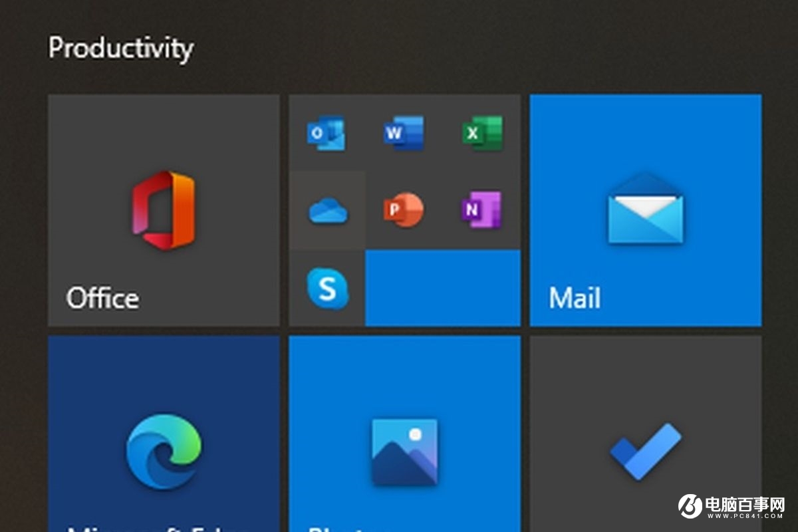Open Word from the tile group
798x532 pixels.
[x=404, y=133]
